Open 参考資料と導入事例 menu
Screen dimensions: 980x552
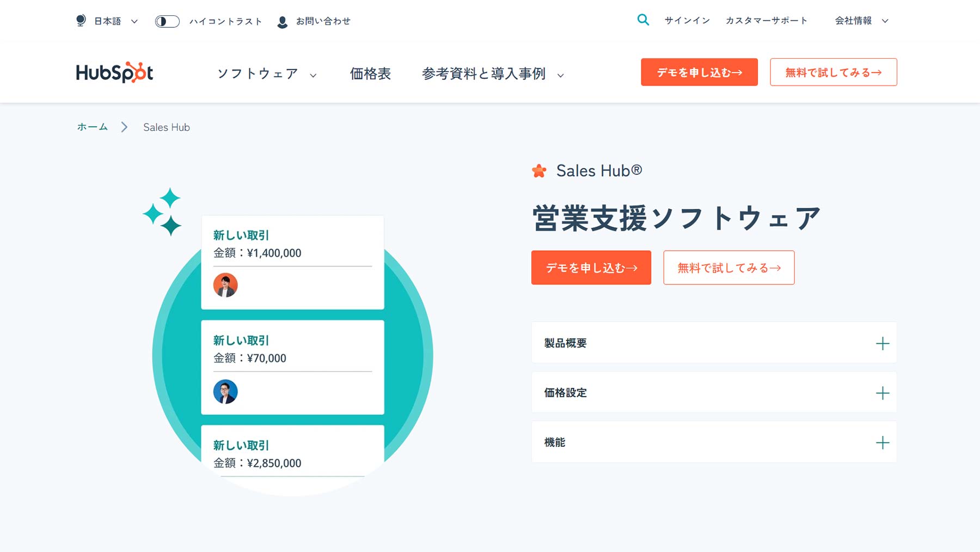point(483,74)
